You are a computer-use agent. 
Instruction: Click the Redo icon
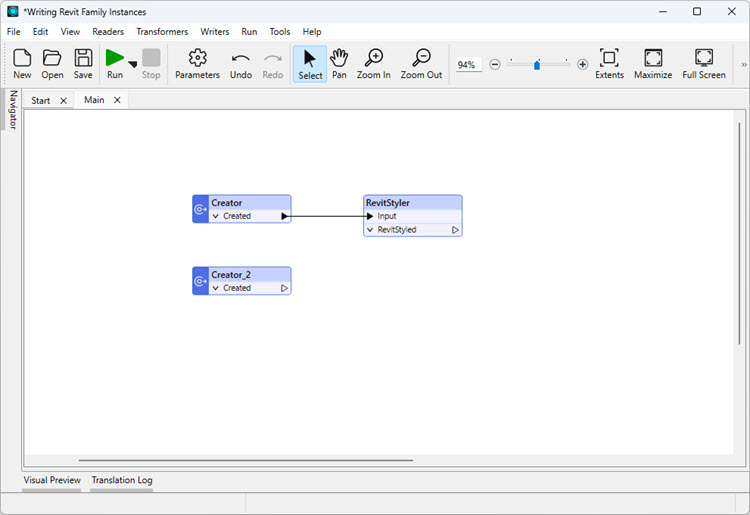(x=273, y=59)
